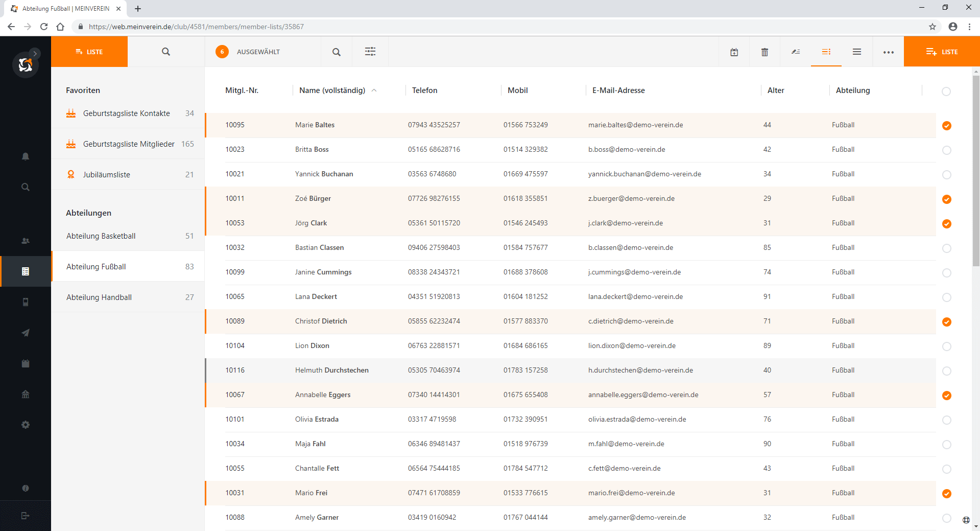Deselect Jörg Clark row checkbox
The image size is (980, 531).
coord(946,224)
